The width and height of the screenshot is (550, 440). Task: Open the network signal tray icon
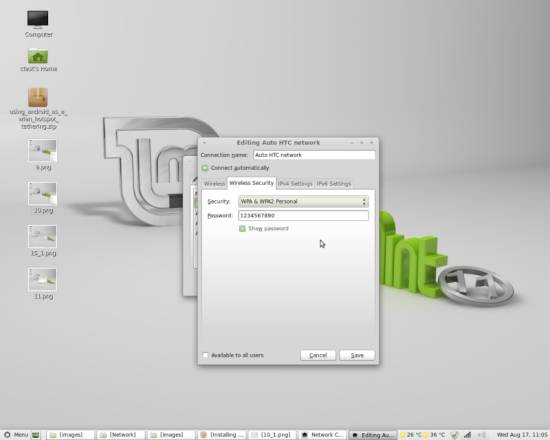468,435
